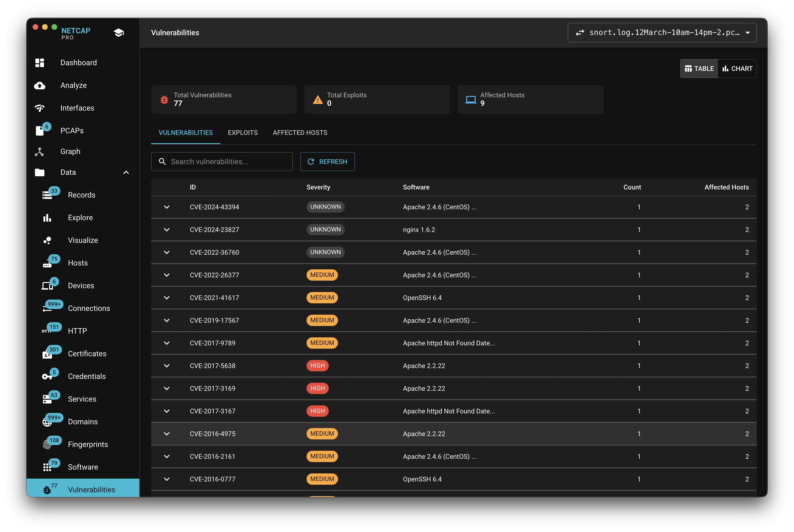Expand row CVE-2017-3169
The width and height of the screenshot is (794, 532).
tap(167, 389)
